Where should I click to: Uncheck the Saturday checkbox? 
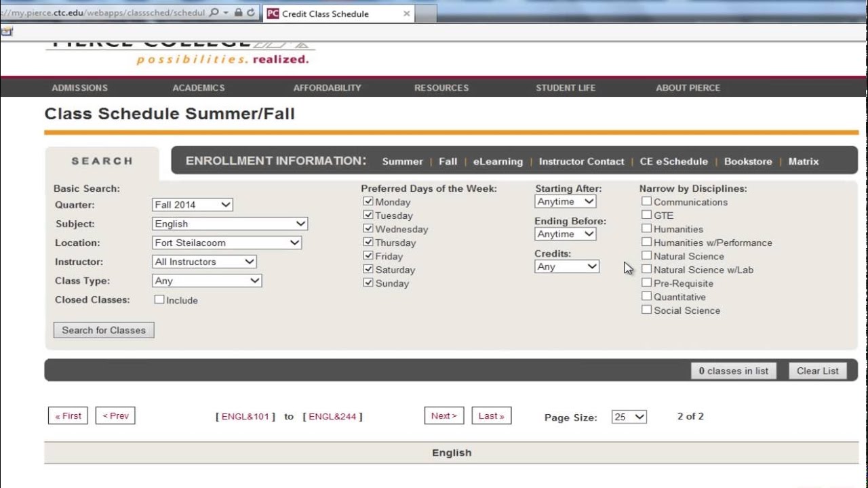tap(368, 269)
